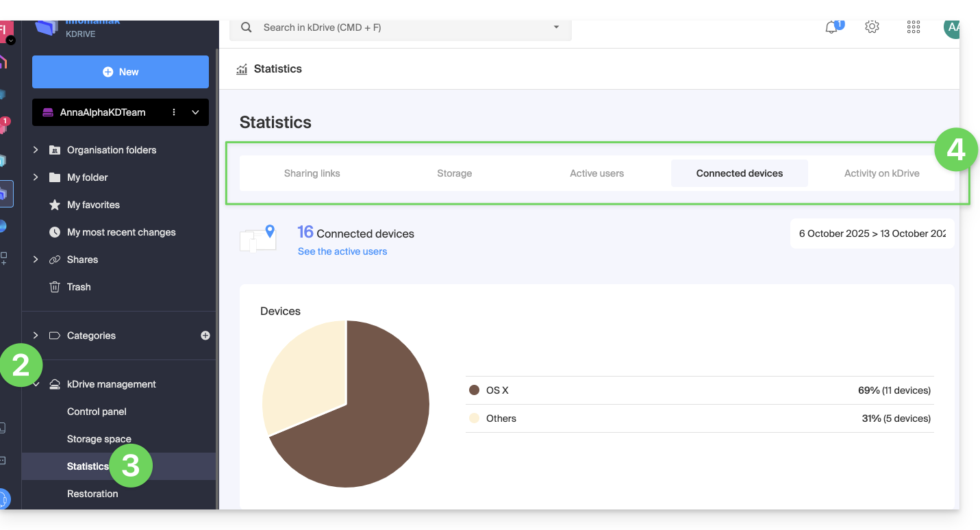Open the apps grid launcher icon
The width and height of the screenshot is (980, 530).
point(913,27)
